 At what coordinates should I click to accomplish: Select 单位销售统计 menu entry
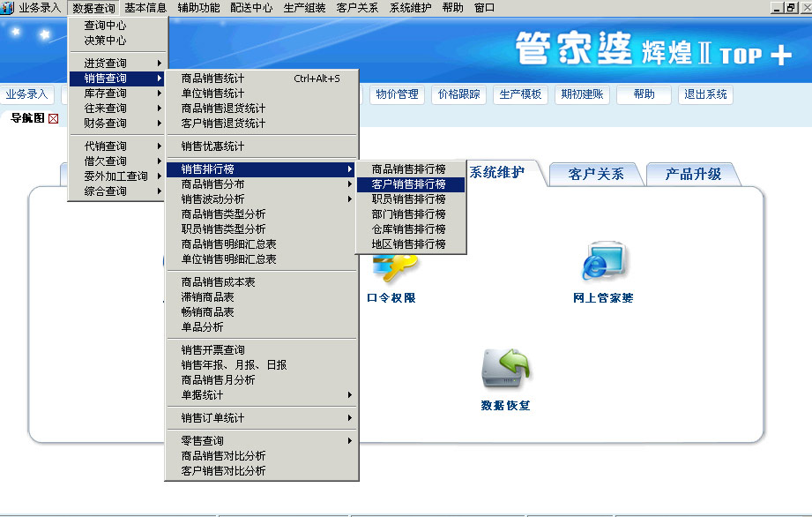point(262,94)
